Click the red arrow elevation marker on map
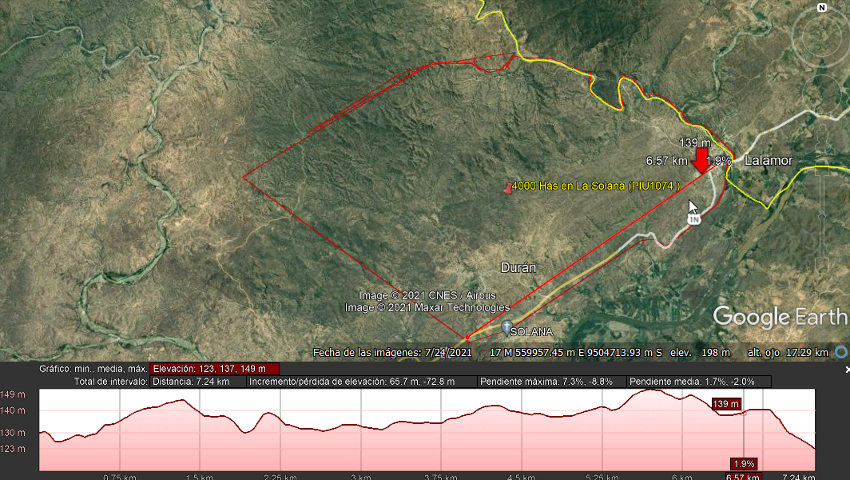This screenshot has height=480, width=850. 701,160
